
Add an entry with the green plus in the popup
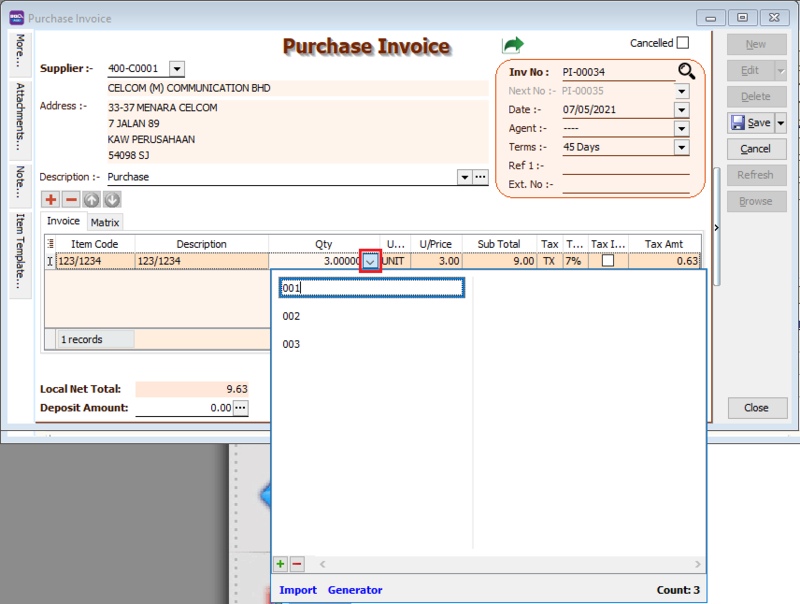281,564
